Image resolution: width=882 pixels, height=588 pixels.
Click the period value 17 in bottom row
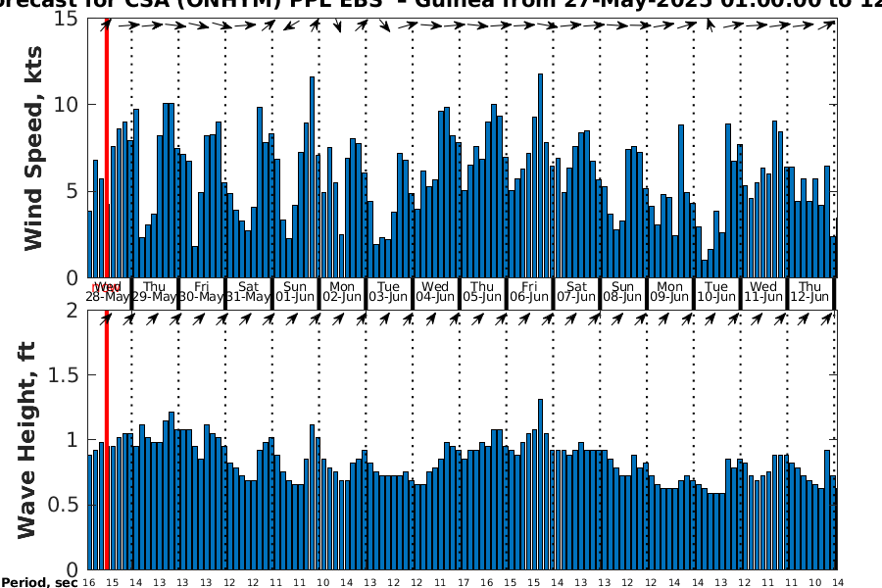(x=464, y=582)
